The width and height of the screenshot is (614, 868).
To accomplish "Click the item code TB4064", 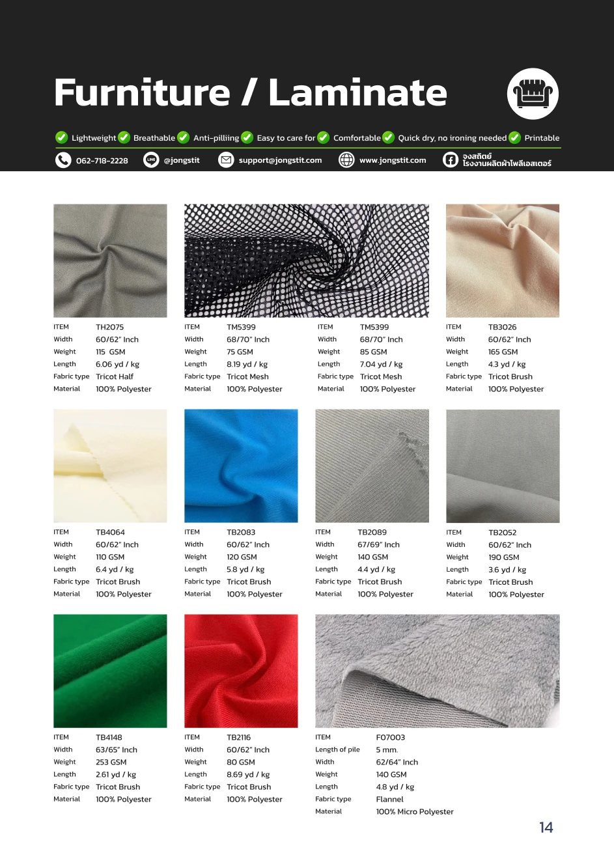I will (110, 532).
